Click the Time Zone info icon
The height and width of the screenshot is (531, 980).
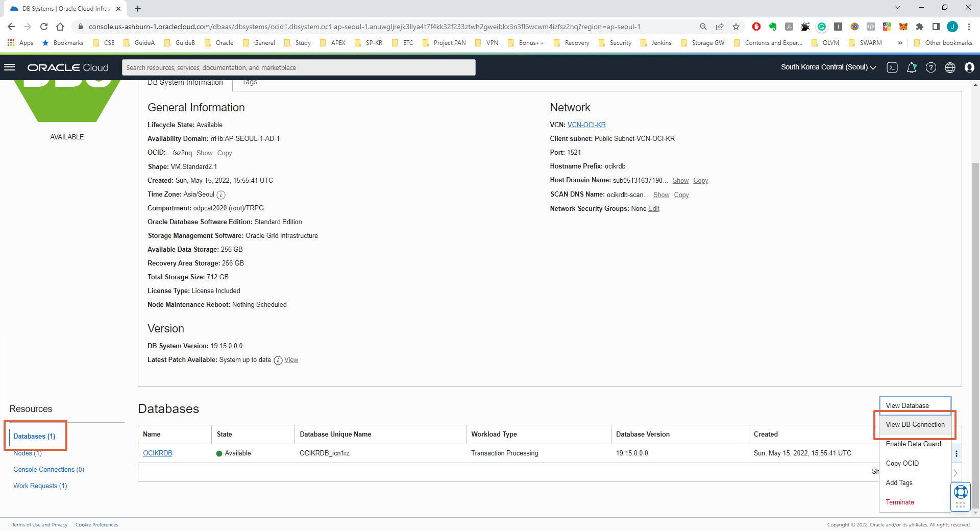coord(221,195)
